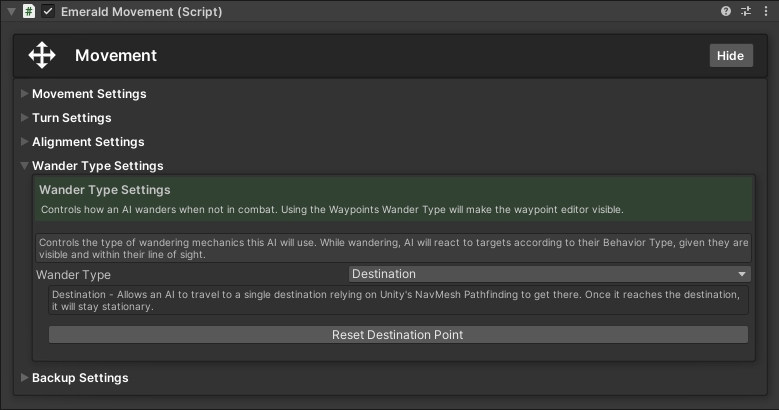
Task: Click the Movement header label
Action: click(x=116, y=56)
